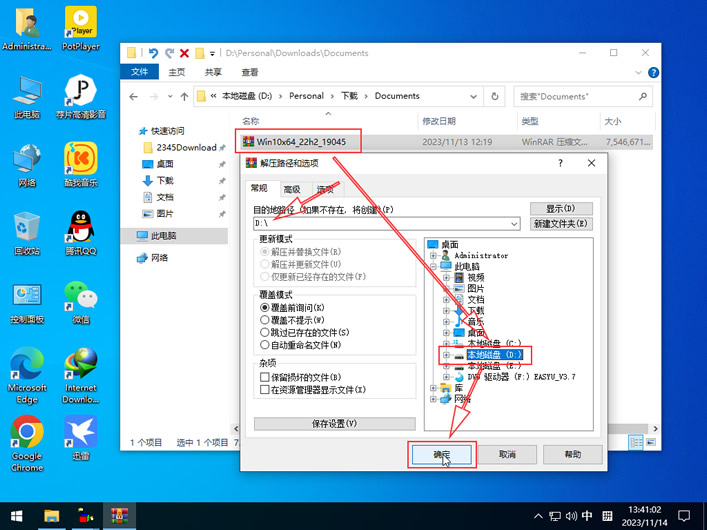The height and width of the screenshot is (530, 707).
Task: Open Internet Download Manager shortcut
Action: coord(81,376)
